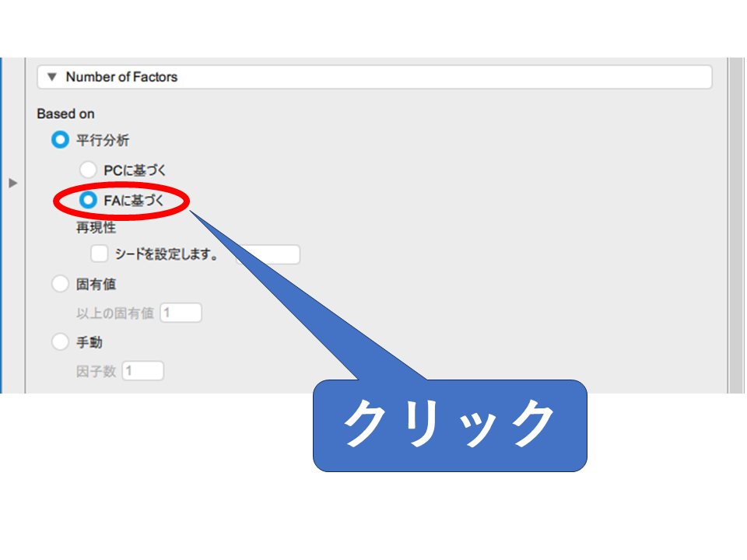Choose the 手動 radio button
747x560 pixels.
60,342
